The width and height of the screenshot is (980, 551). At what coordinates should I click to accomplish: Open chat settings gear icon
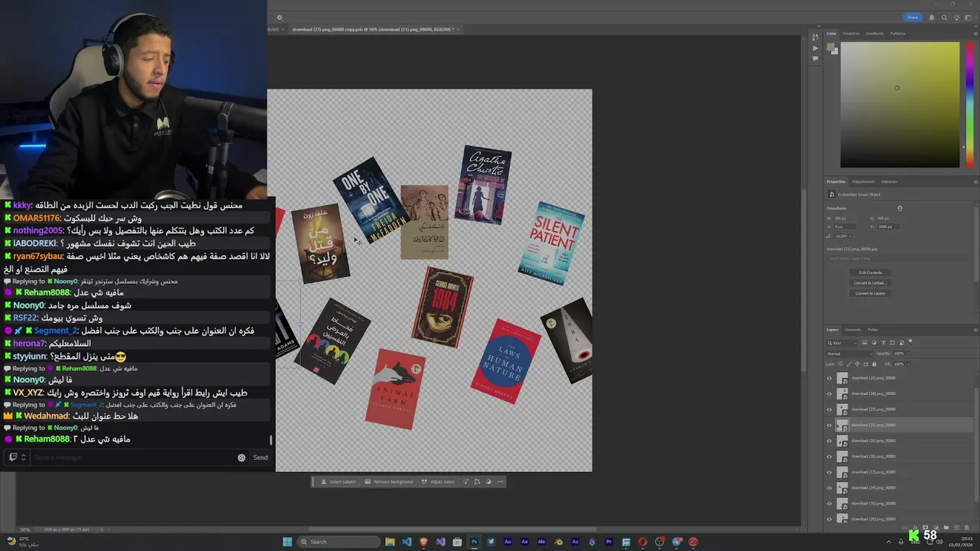click(241, 458)
